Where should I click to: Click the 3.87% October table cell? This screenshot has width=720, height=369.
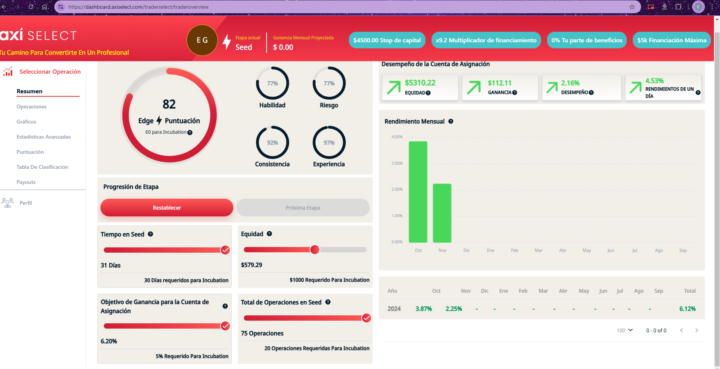(424, 309)
